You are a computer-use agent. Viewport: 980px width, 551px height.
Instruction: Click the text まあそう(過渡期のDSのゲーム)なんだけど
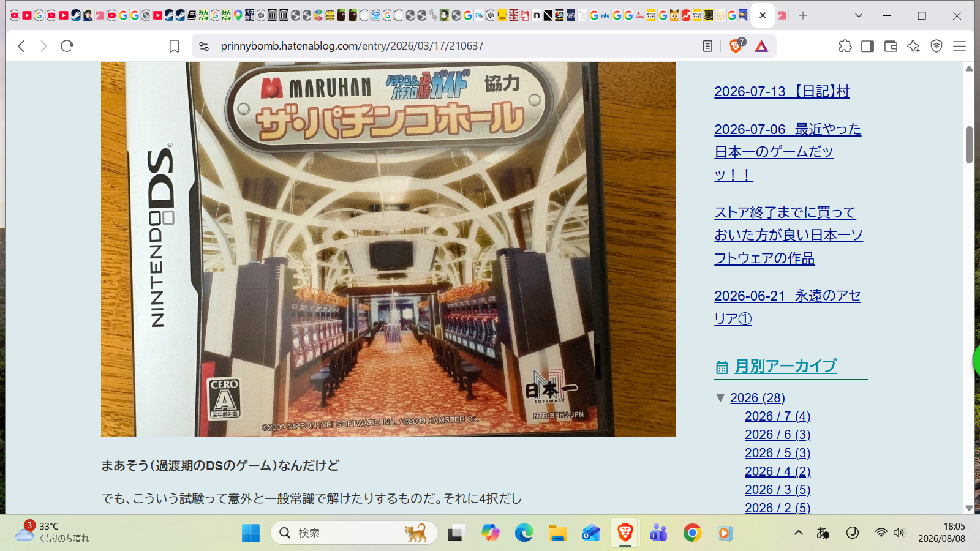pyautogui.click(x=221, y=466)
